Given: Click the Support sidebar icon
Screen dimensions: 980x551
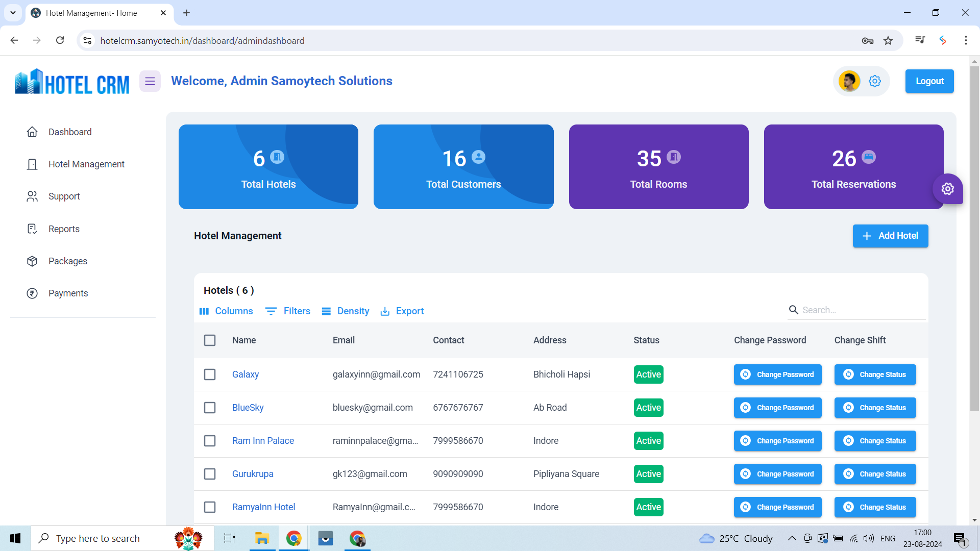Looking at the screenshot, I should [x=32, y=196].
